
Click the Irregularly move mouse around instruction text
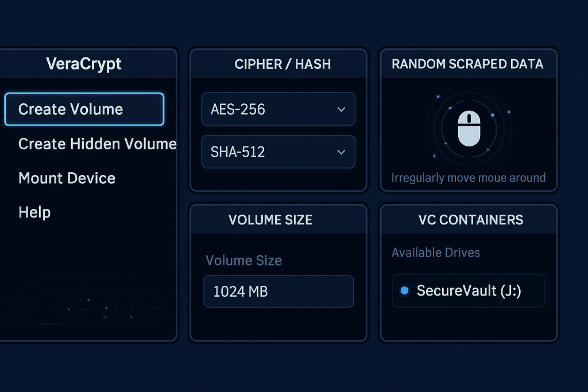click(x=468, y=177)
